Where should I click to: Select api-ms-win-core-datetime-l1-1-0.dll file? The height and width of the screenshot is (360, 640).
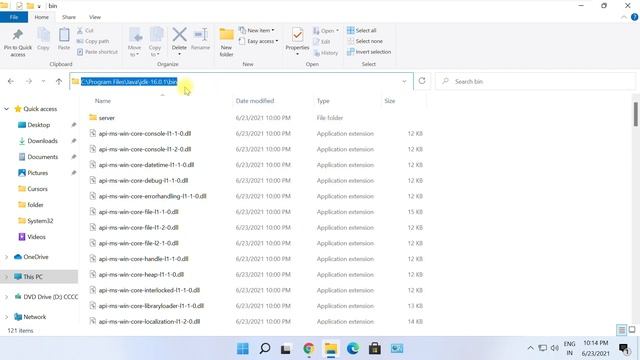point(146,165)
